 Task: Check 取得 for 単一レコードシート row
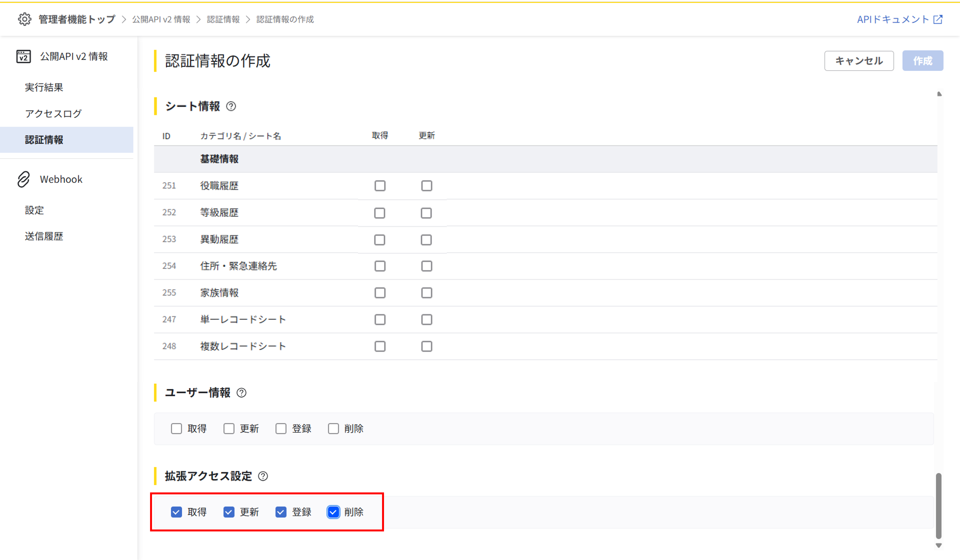380,319
